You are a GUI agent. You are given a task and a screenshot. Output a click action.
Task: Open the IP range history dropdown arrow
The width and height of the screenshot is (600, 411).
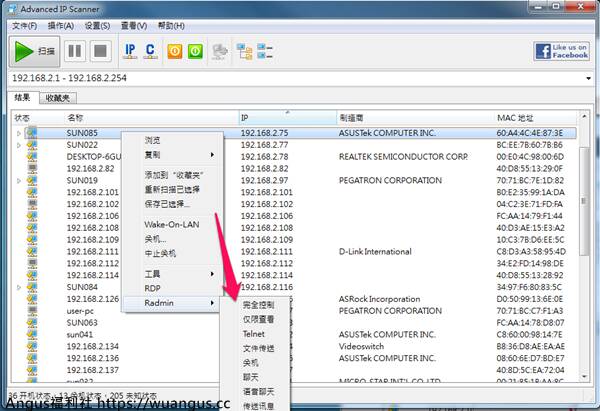click(x=589, y=78)
